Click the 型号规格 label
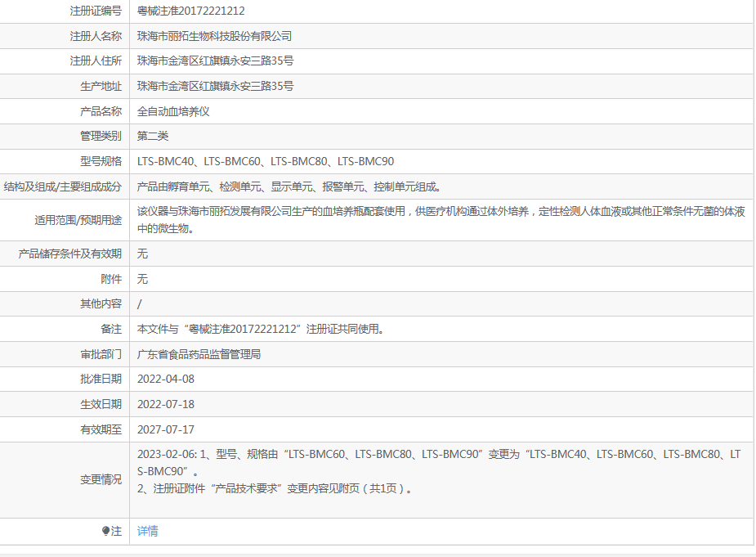756x557 pixels. (x=101, y=162)
